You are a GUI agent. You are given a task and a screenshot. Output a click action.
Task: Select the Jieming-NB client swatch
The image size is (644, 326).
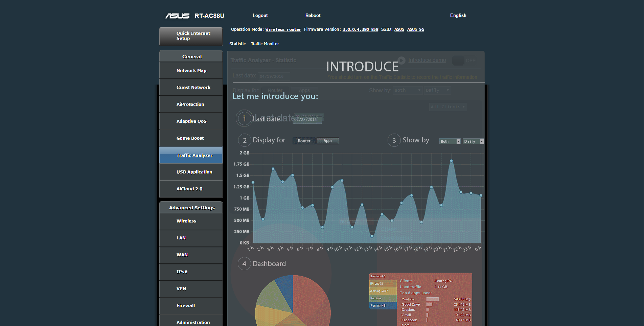[x=383, y=306]
